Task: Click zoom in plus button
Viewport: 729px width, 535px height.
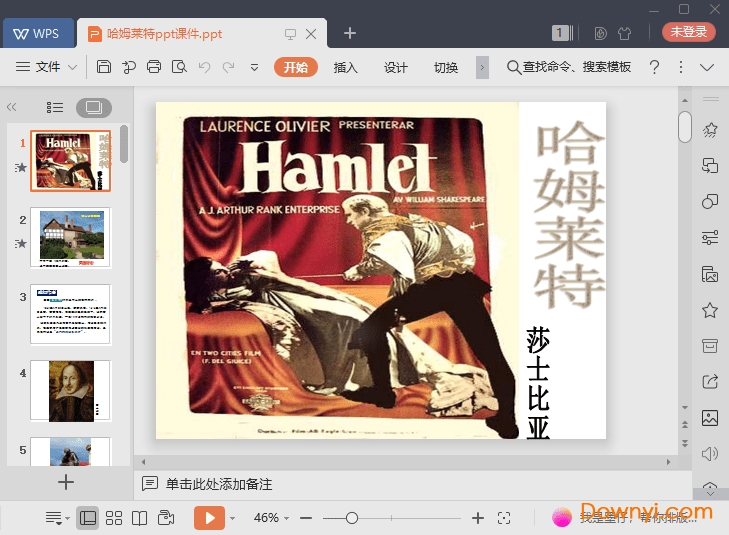Action: (x=478, y=517)
